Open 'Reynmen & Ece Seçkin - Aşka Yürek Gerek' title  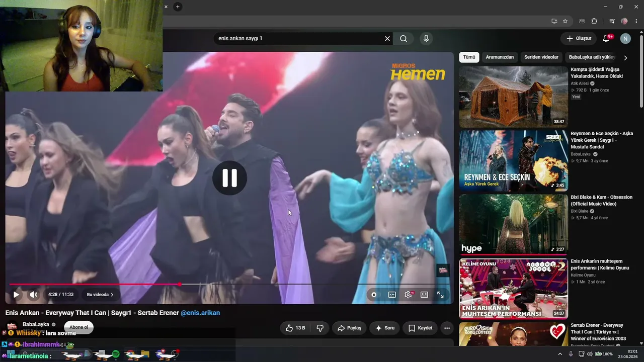click(602, 140)
